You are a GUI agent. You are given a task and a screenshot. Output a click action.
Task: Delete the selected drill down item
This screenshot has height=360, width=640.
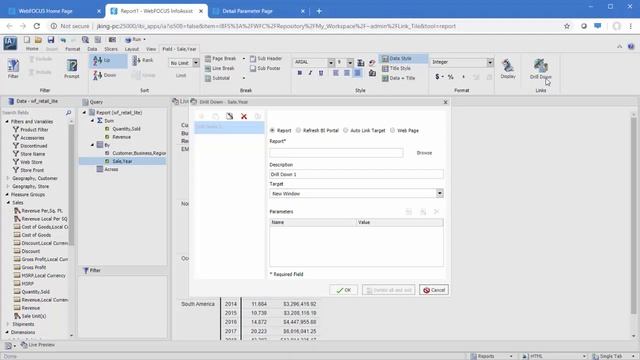pyautogui.click(x=244, y=116)
